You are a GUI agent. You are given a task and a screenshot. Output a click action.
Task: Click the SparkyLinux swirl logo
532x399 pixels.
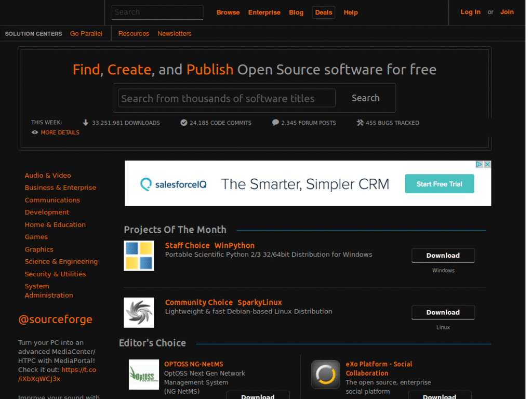[x=138, y=312]
